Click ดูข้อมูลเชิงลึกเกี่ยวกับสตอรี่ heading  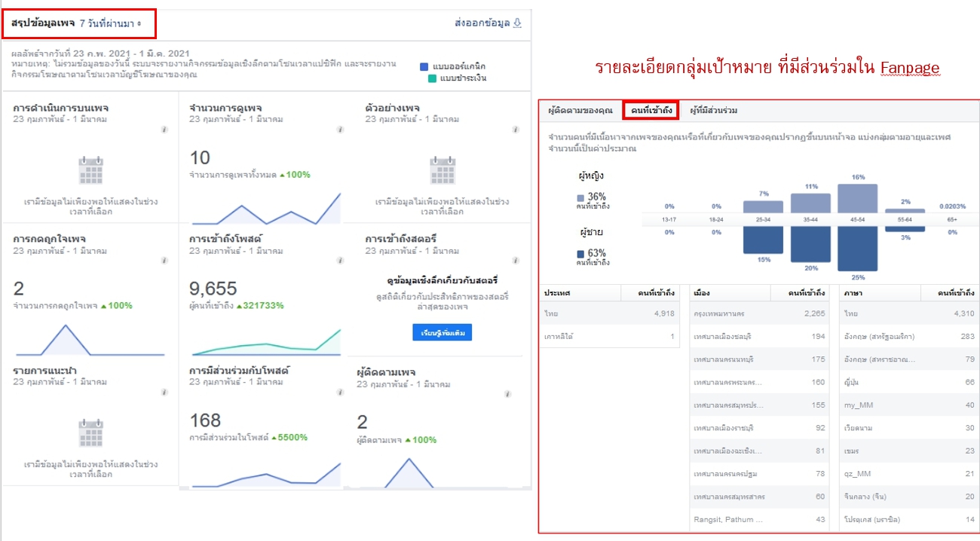point(442,281)
